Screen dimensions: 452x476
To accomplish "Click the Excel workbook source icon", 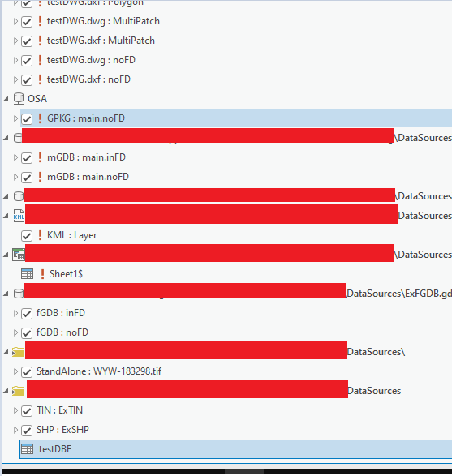I will [x=18, y=255].
